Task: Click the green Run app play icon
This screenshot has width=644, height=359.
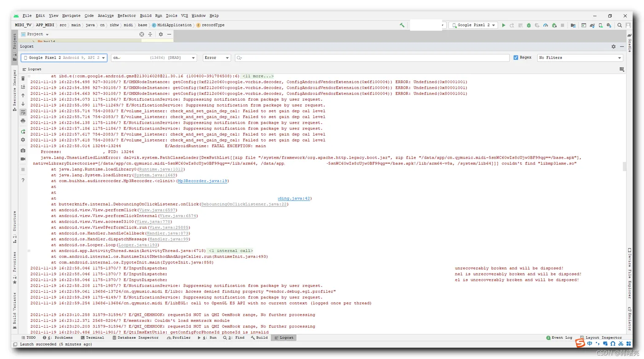Action: [x=503, y=25]
